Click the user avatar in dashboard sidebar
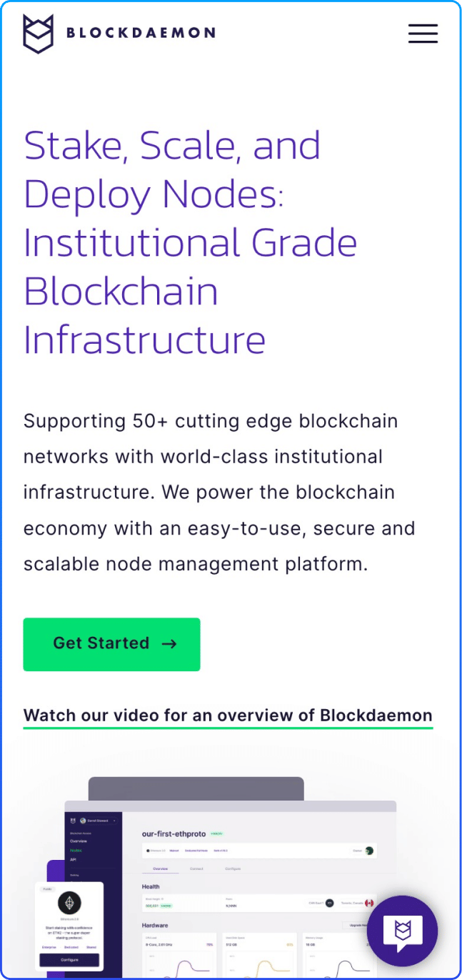Image resolution: width=462 pixels, height=980 pixels. click(82, 820)
